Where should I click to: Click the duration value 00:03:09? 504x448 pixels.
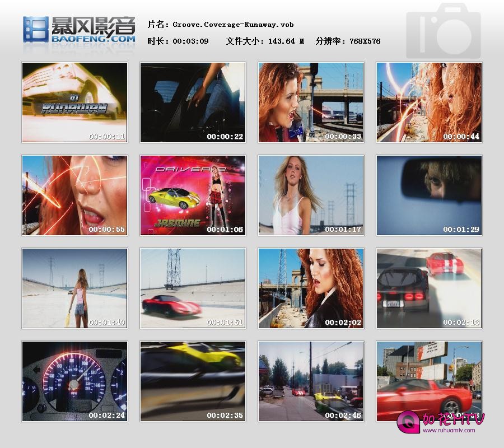190,41
